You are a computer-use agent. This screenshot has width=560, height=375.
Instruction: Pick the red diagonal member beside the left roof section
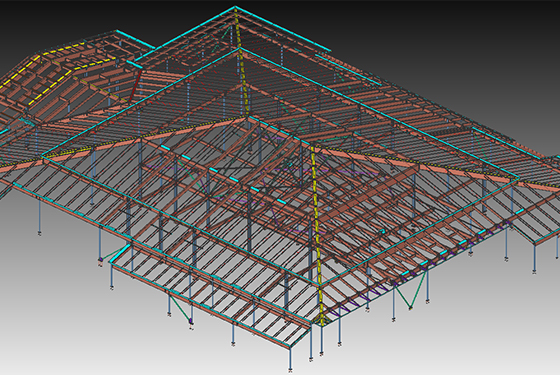pyautogui.click(x=136, y=85)
